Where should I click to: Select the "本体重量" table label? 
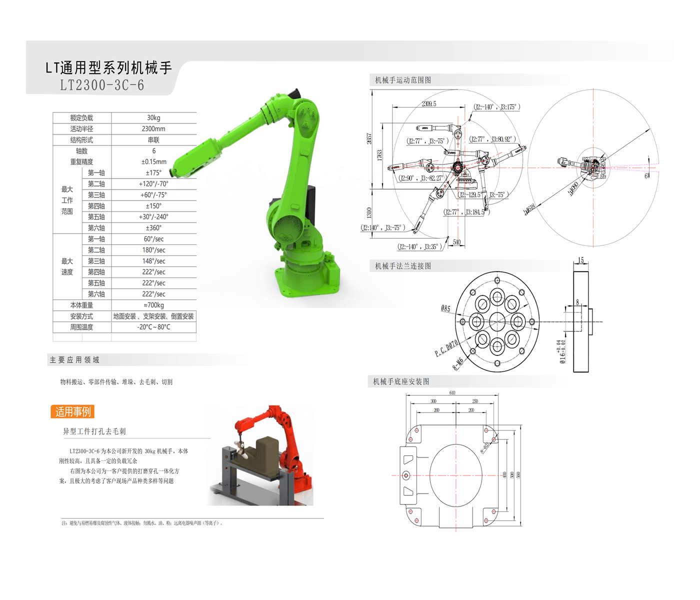click(81, 305)
